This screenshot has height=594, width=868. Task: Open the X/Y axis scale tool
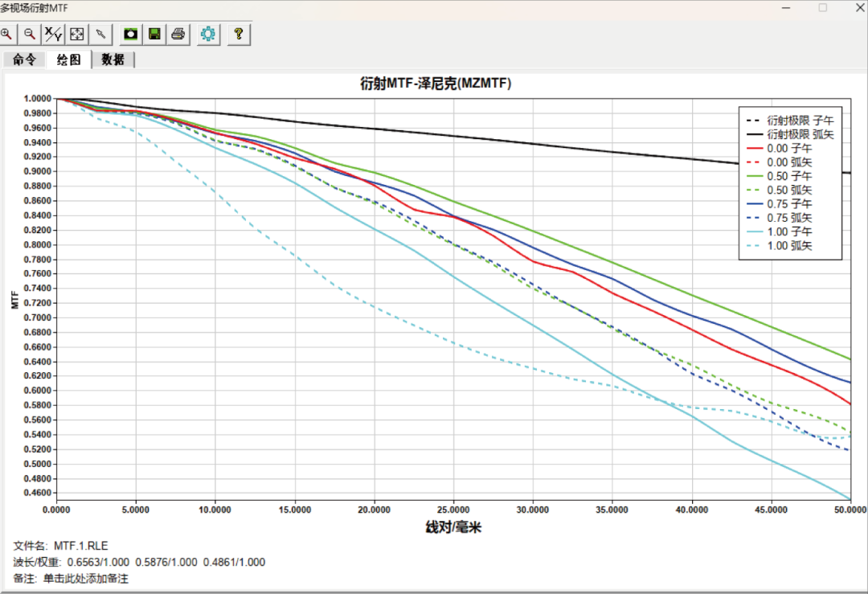[x=53, y=35]
